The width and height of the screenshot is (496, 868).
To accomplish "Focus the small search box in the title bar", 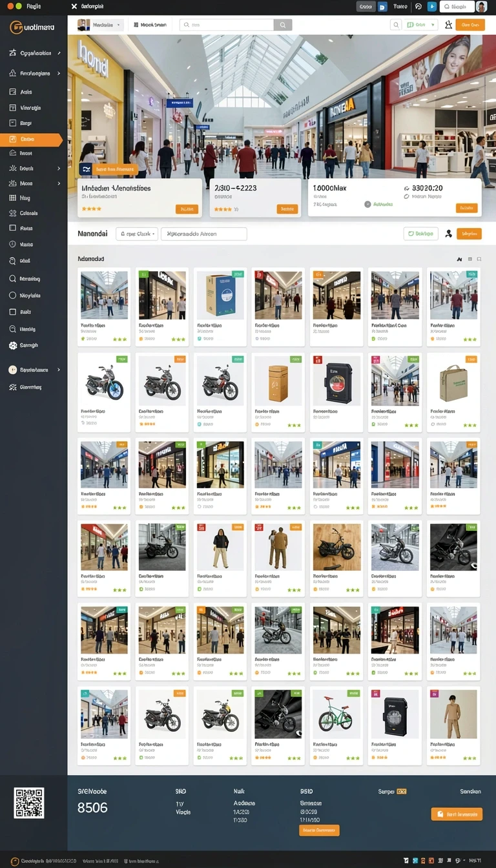I will [457, 6].
